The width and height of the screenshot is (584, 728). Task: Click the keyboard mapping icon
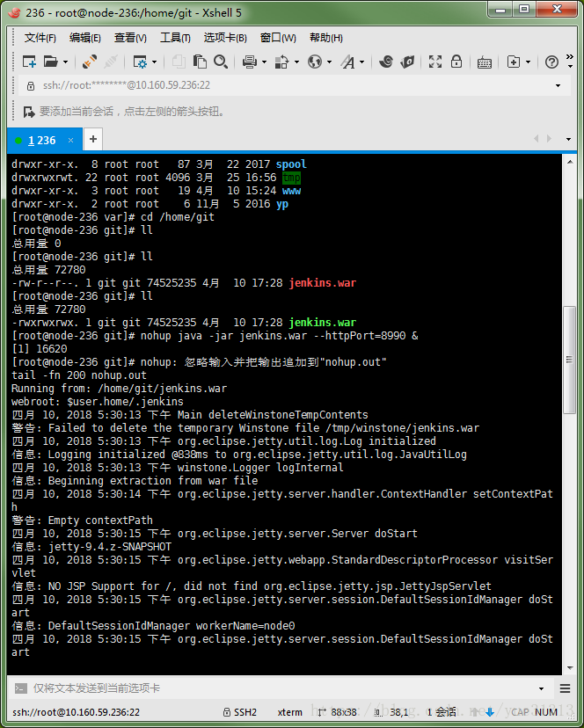pos(485,62)
